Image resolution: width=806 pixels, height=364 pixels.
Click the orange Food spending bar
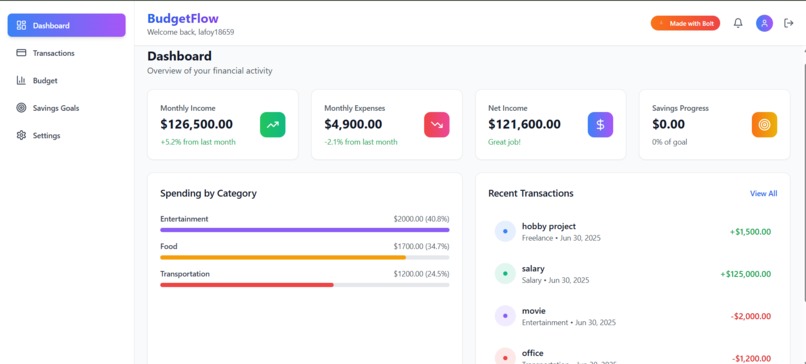tap(283, 257)
